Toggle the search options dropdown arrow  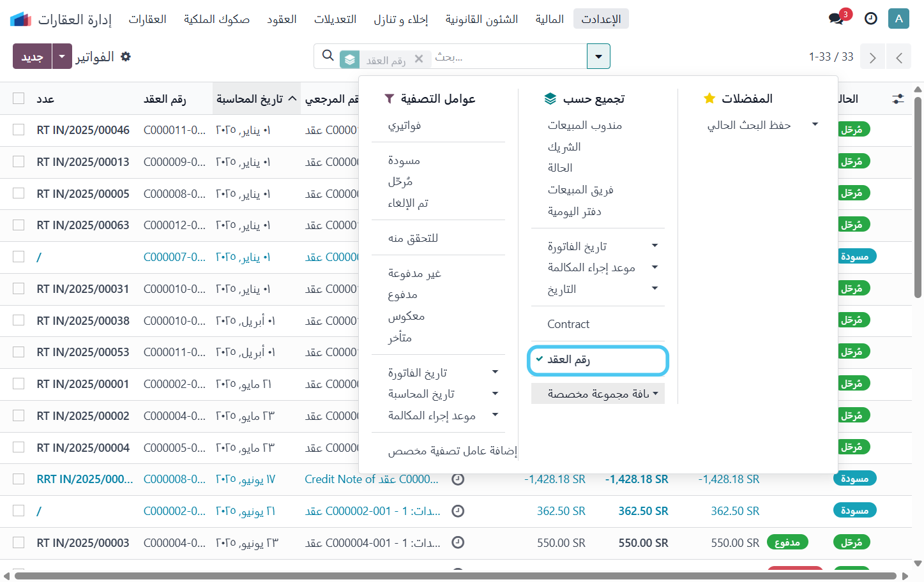coord(598,56)
